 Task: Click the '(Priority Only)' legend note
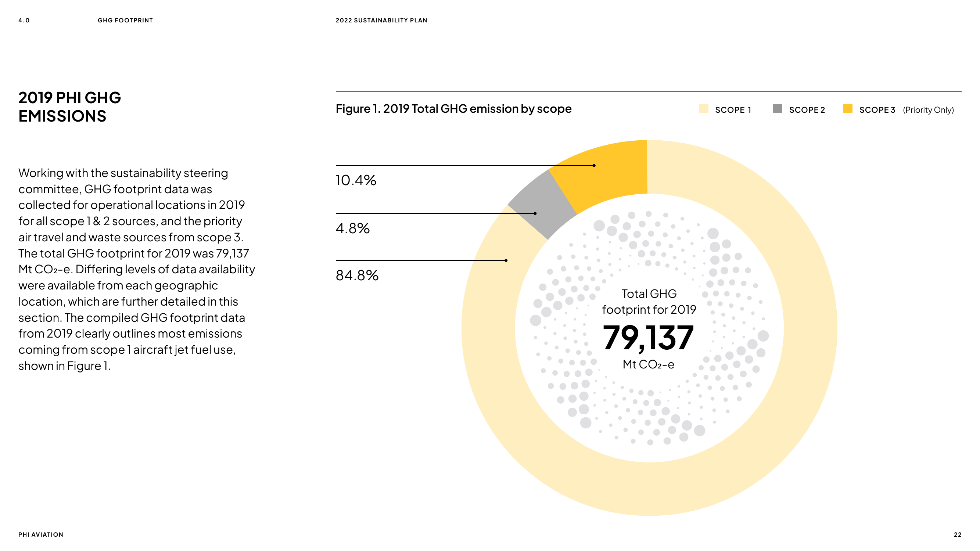click(x=928, y=110)
